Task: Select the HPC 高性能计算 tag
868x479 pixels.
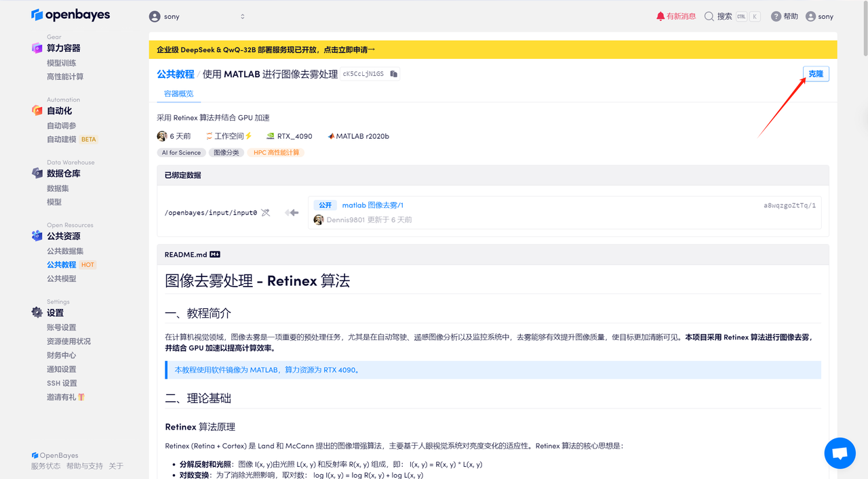Action: pos(276,152)
